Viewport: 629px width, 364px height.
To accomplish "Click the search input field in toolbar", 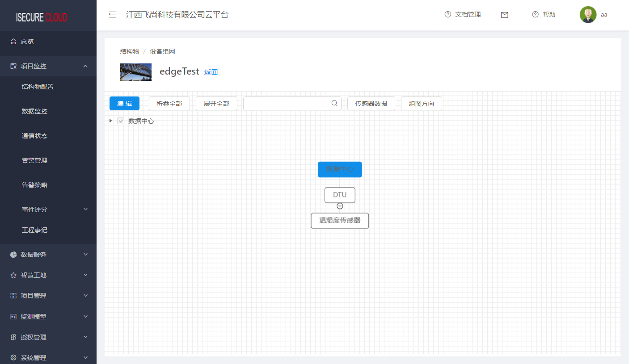I will tap(286, 104).
